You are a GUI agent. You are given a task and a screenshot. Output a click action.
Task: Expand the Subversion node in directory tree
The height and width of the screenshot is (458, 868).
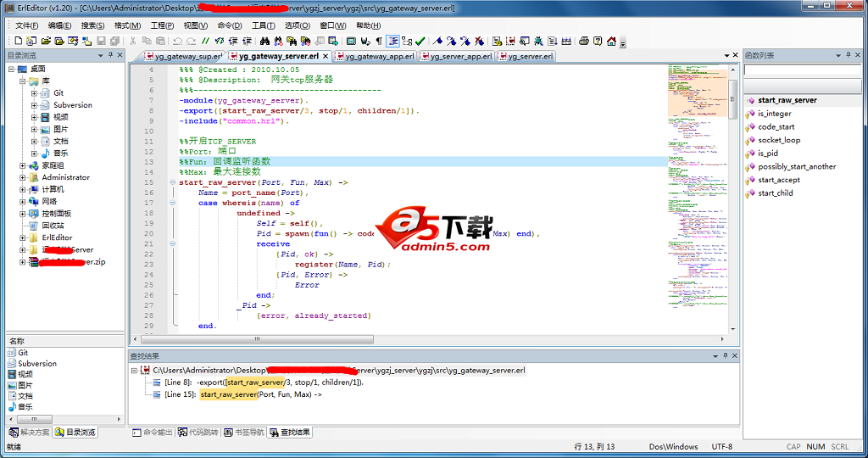pyautogui.click(x=34, y=105)
